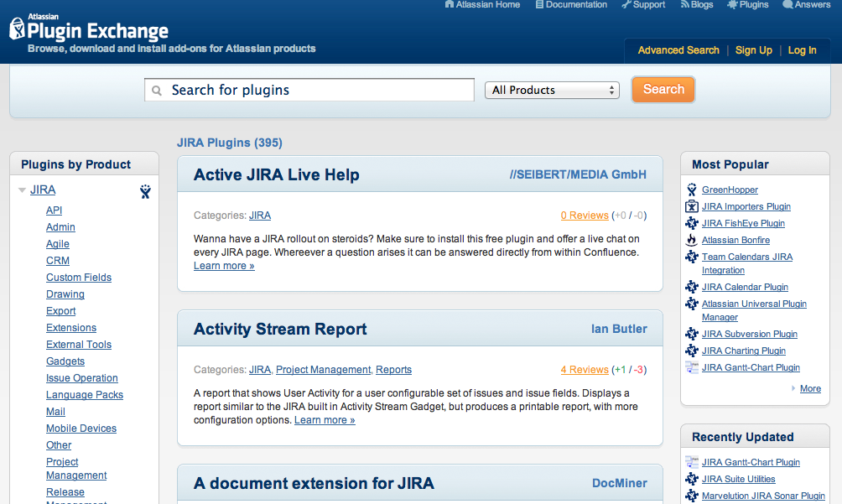This screenshot has height=504, width=842.
Task: Open Activity Stream Report plugin title
Action: 280,329
